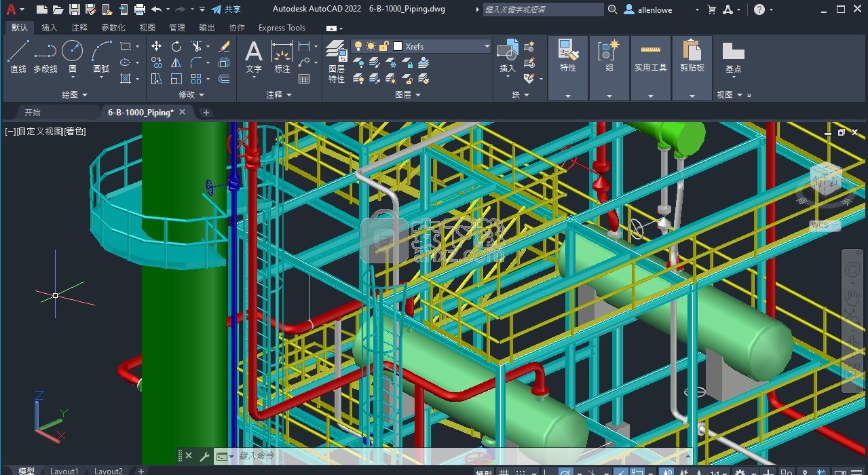Toggle current layer freeze sun icon
Image resolution: width=868 pixels, height=475 pixels.
pyautogui.click(x=371, y=46)
